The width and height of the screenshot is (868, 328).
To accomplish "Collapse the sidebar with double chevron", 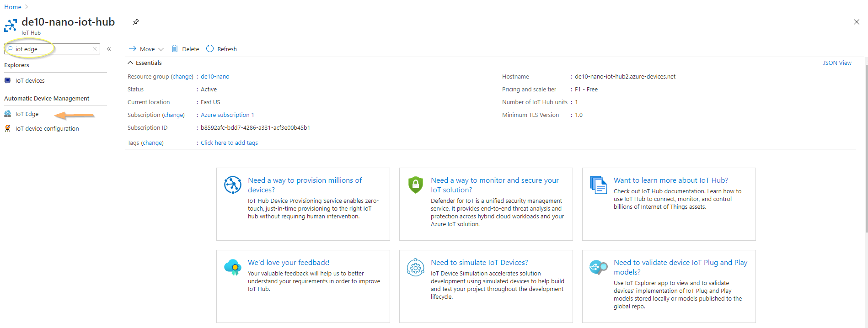I will pos(109,49).
